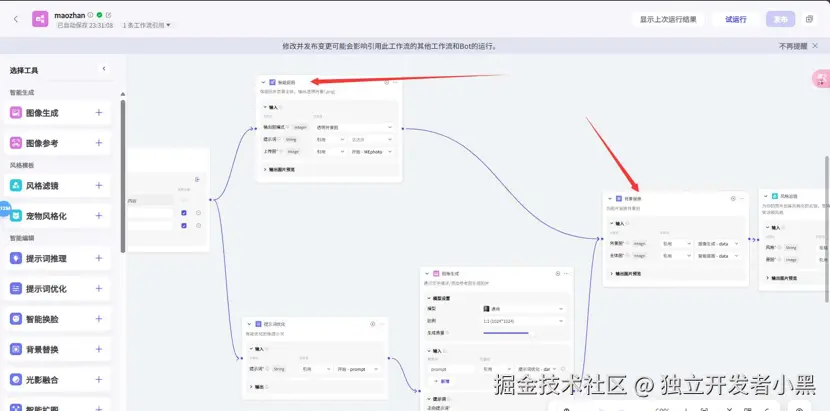The width and height of the screenshot is (830, 411).
Task: Click the 提示词推理 lightbulb icon
Action: [x=16, y=258]
